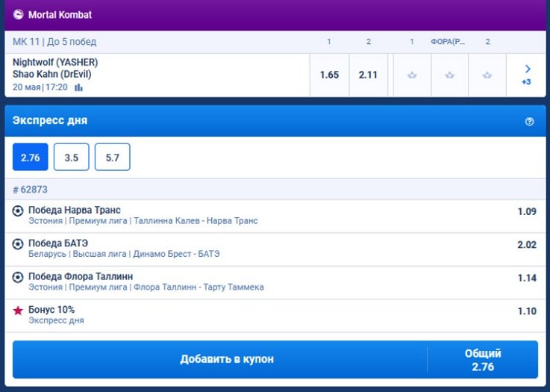The width and height of the screenshot is (550, 392).
Task: Click express number # 62873
Action: pos(30,190)
